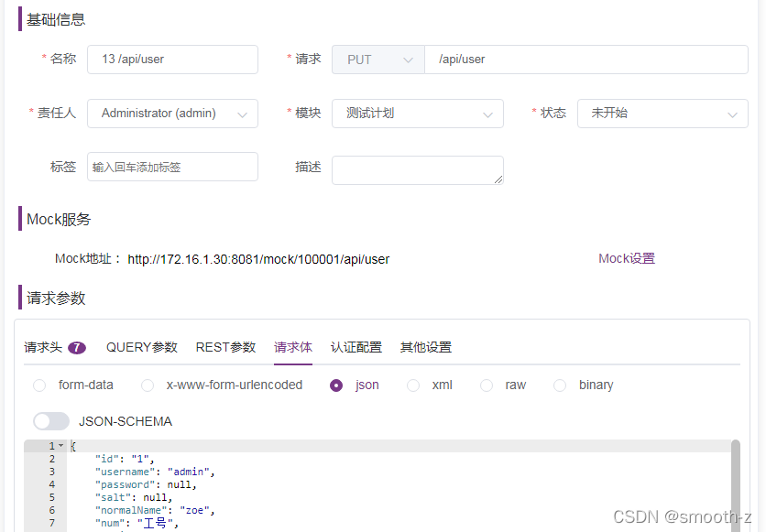Select the 请求体 tab

[293, 348]
